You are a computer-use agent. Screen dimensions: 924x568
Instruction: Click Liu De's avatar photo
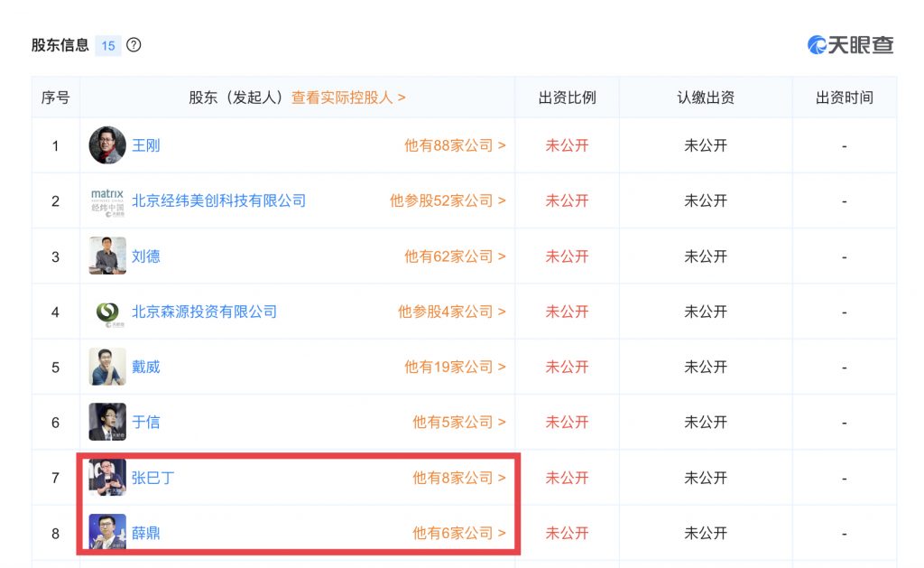(107, 256)
